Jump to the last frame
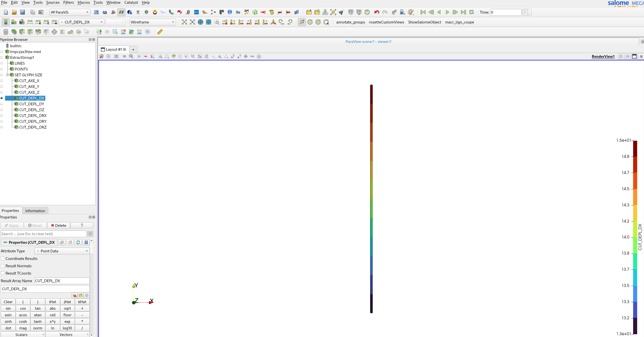 coord(463,12)
